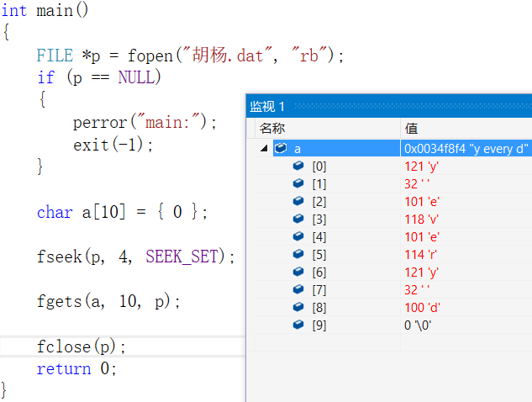Click the value 118 'v' of element [3]
The width and height of the screenshot is (532, 402).
tap(421, 220)
